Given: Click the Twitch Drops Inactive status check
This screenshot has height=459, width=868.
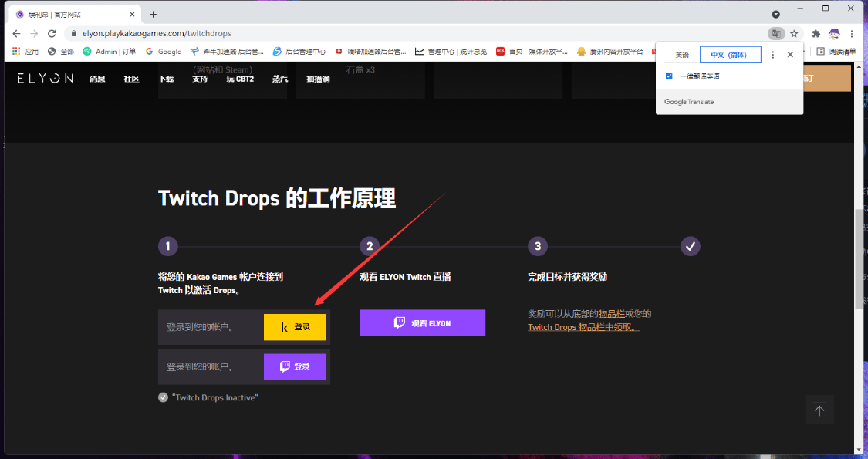Looking at the screenshot, I should pyautogui.click(x=163, y=397).
